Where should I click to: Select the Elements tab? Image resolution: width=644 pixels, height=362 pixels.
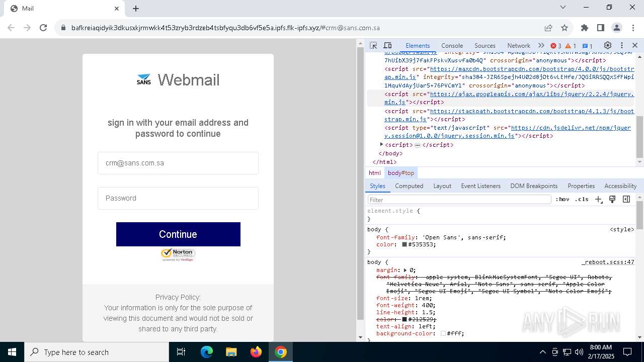click(x=418, y=45)
